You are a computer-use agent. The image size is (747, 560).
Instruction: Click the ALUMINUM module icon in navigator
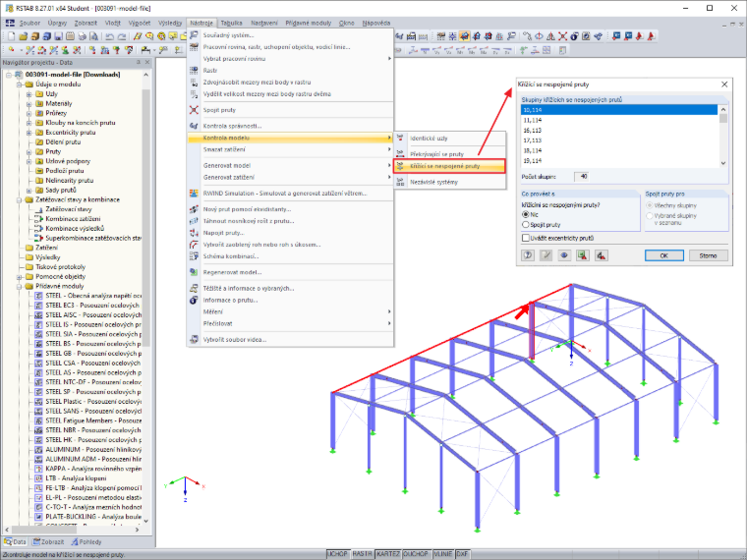tap(39, 450)
